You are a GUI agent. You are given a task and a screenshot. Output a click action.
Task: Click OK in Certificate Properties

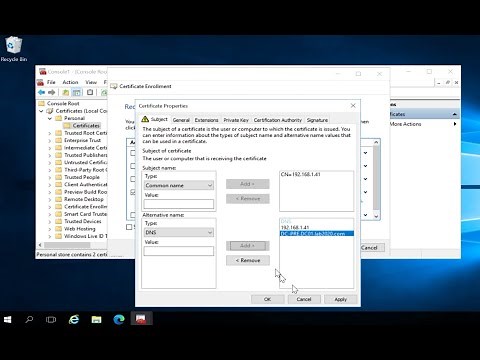(267, 299)
